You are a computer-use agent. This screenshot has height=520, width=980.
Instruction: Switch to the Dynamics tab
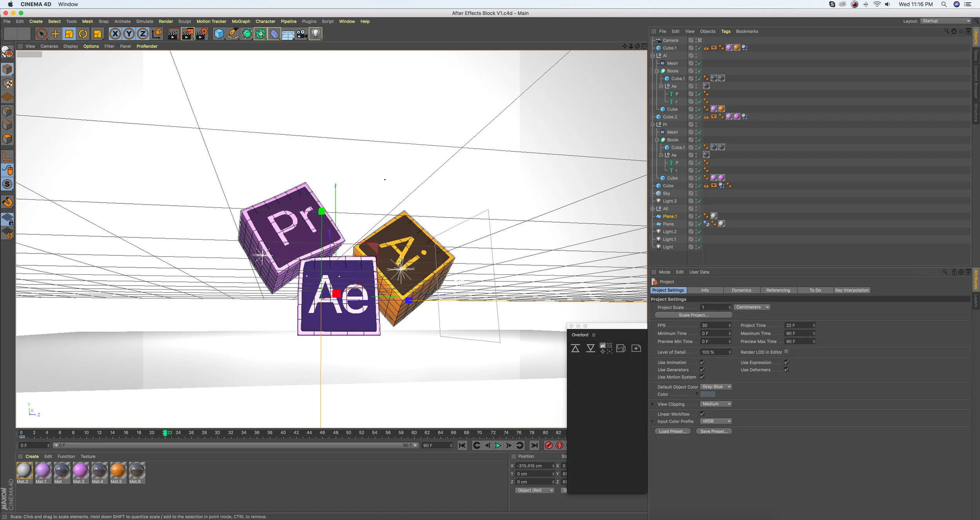(741, 290)
